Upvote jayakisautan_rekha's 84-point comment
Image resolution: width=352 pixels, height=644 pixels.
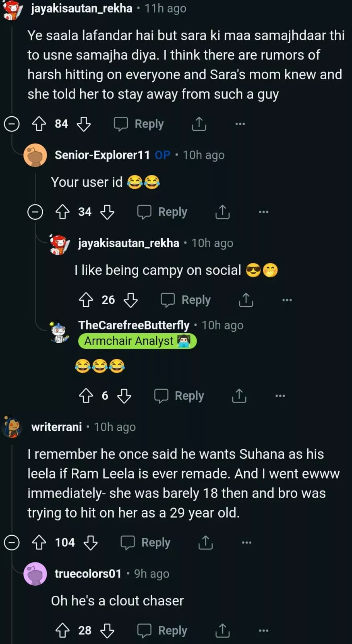pos(39,124)
